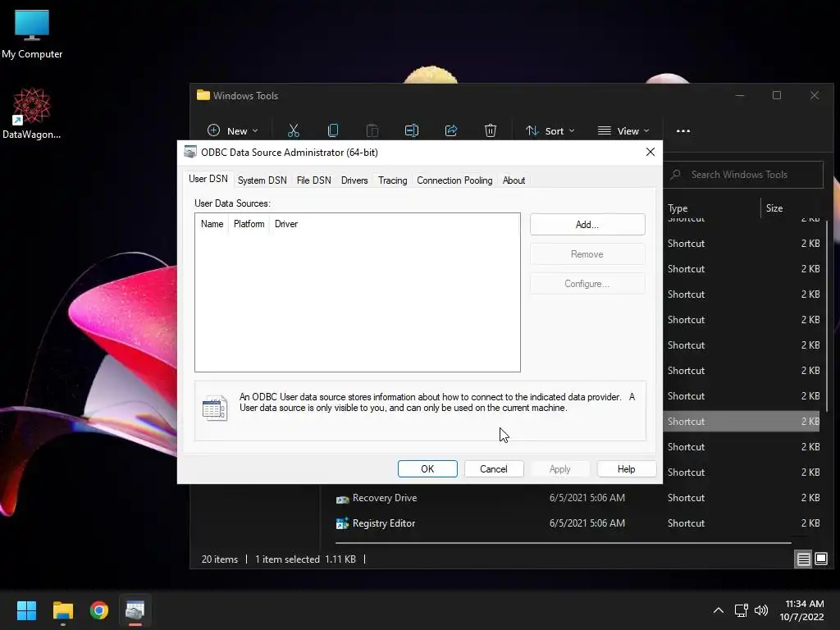Switch to the User DSN tab
This screenshot has height=630, width=840.
(208, 179)
